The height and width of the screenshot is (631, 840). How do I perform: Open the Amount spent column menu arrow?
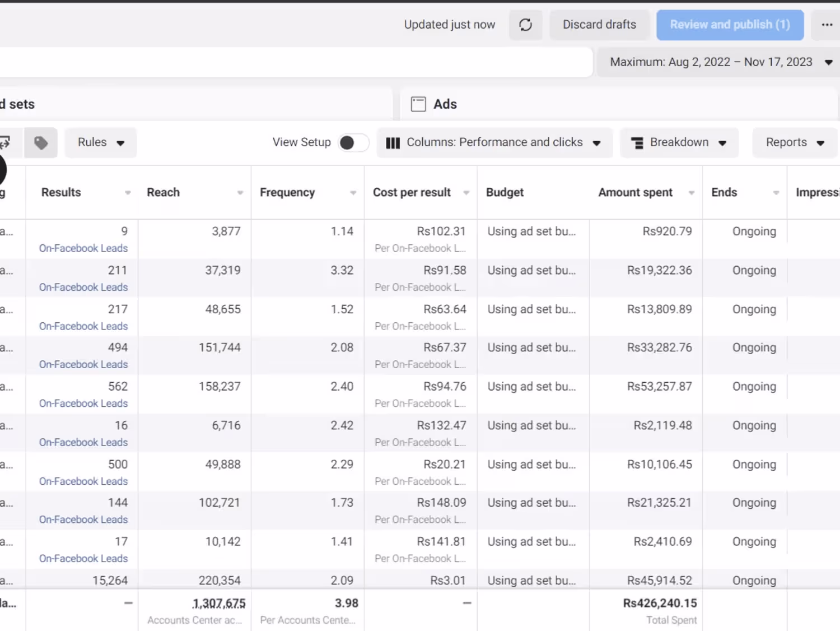coord(692,193)
